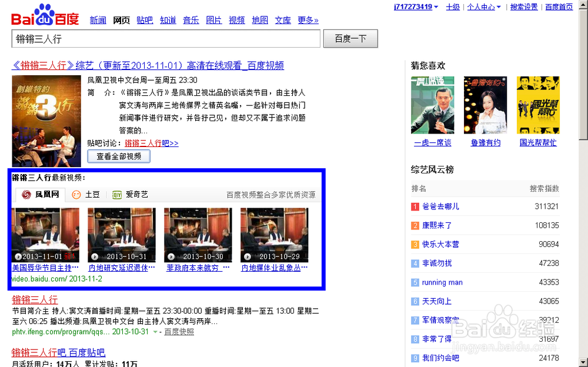This screenshot has width=588, height=367.
Task: Open the 我们约会吧 ranking link
Action: (x=440, y=358)
